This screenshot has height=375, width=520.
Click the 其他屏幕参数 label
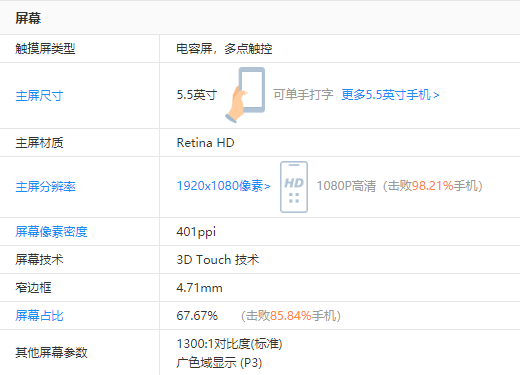(x=51, y=352)
